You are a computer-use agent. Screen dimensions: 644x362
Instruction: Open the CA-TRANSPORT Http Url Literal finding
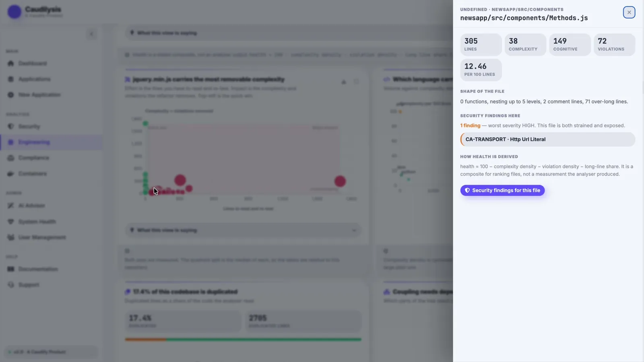point(548,139)
